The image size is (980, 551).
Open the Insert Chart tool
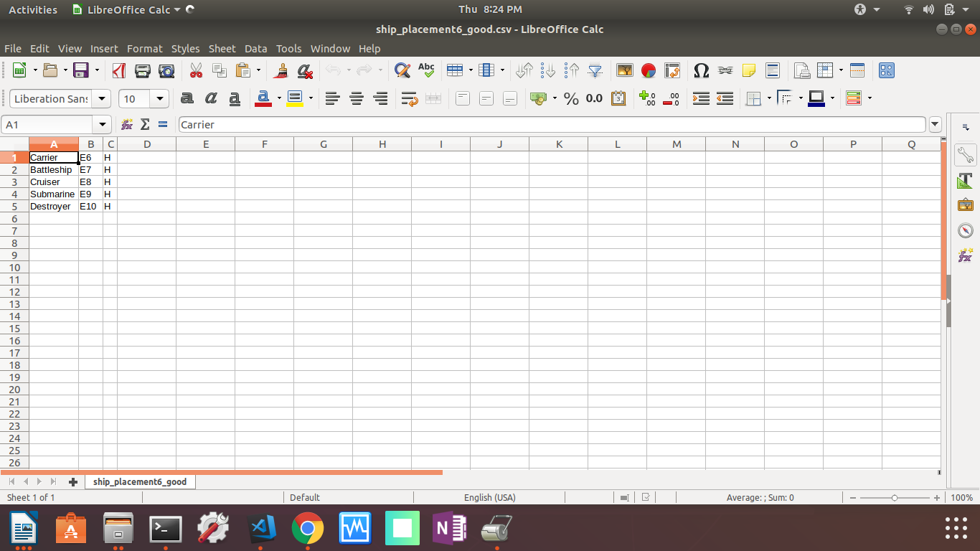pos(648,70)
